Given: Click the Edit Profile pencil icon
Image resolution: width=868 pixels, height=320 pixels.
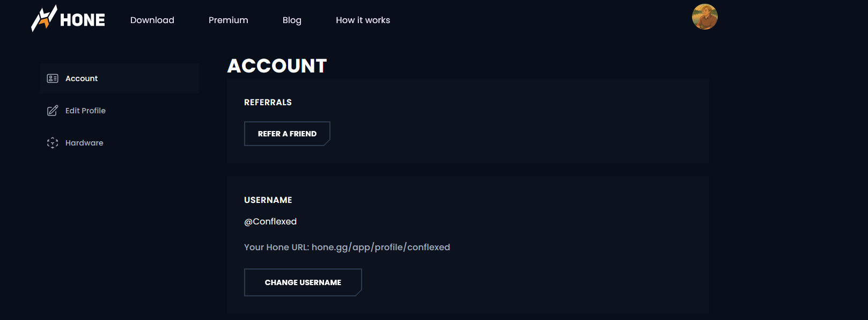Looking at the screenshot, I should [53, 111].
